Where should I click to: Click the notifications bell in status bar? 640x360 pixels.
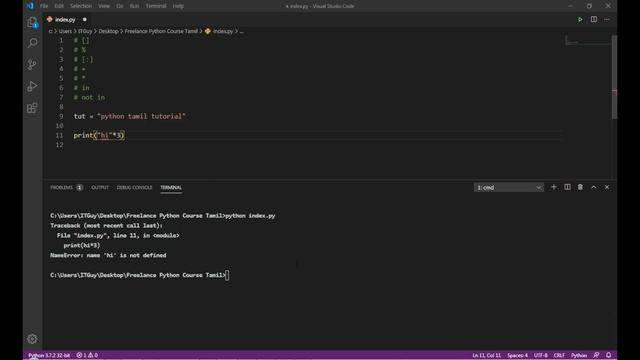coord(608,355)
